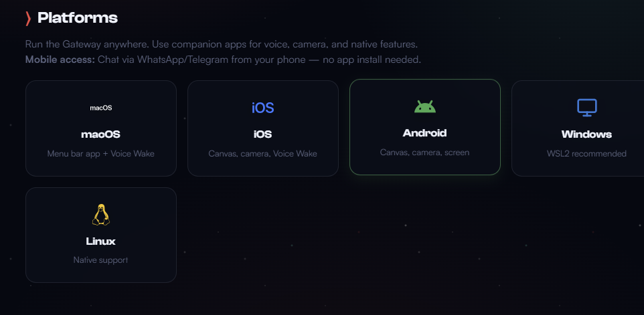The image size is (644, 315).
Task: Click "WSL2 recommended" description
Action: (586, 154)
